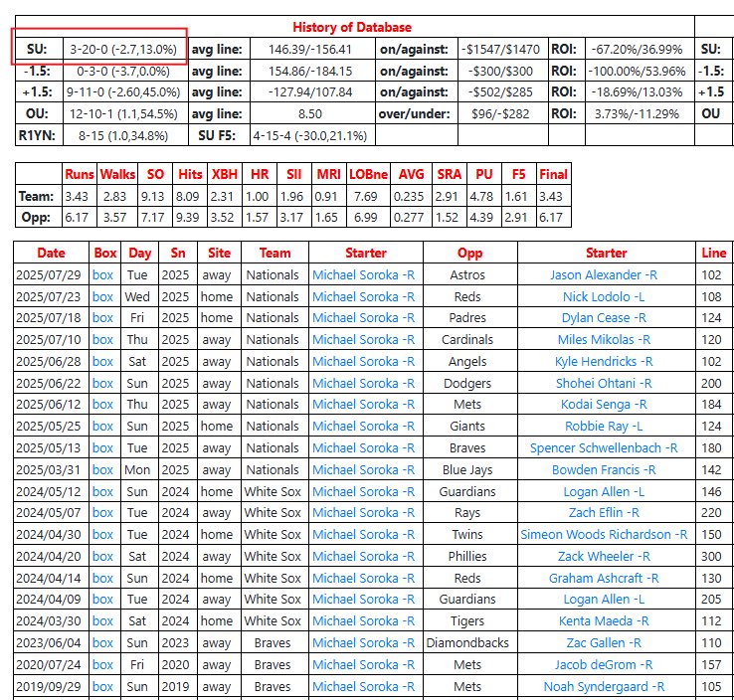Screen dimensions: 734x700
Task: Click the XBH stats column header
Action: tap(224, 174)
